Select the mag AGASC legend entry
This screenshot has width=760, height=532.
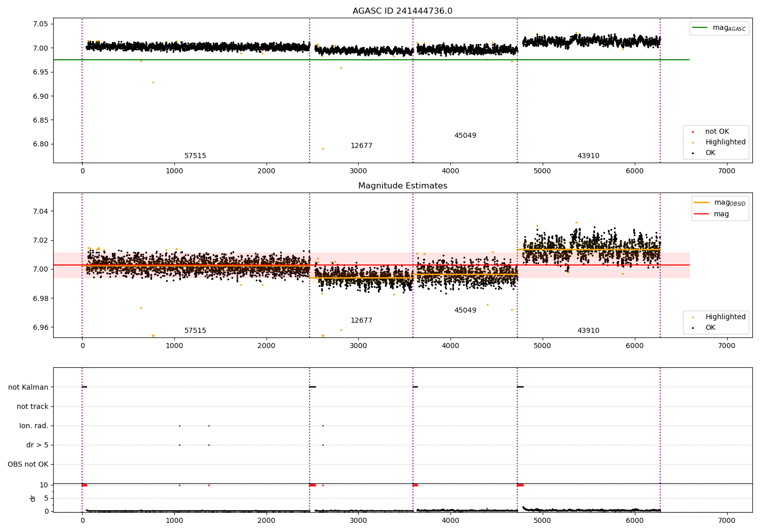[x=719, y=28]
